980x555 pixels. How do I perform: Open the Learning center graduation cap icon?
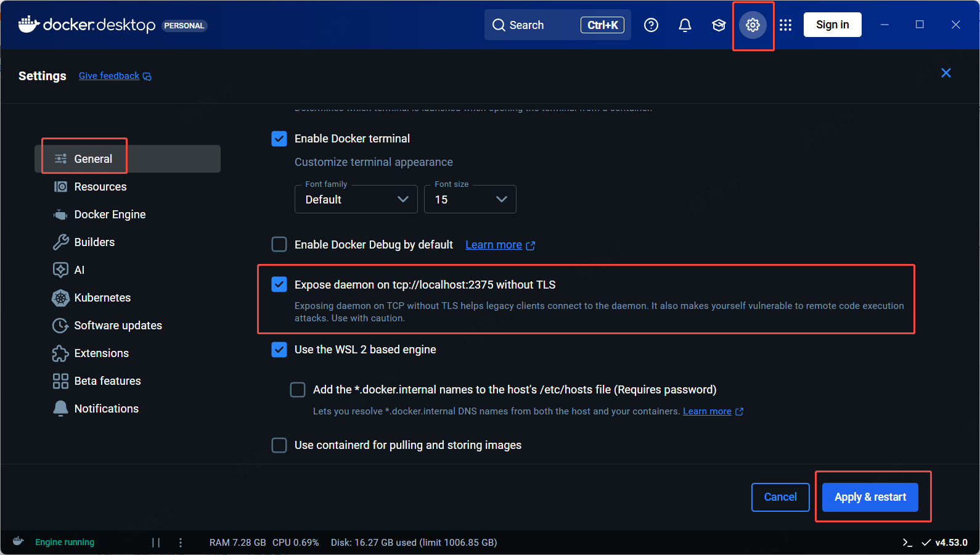click(719, 25)
